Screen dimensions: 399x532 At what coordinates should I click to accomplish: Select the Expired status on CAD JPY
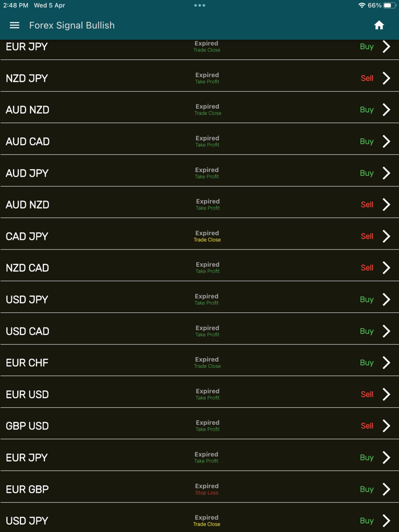click(207, 232)
